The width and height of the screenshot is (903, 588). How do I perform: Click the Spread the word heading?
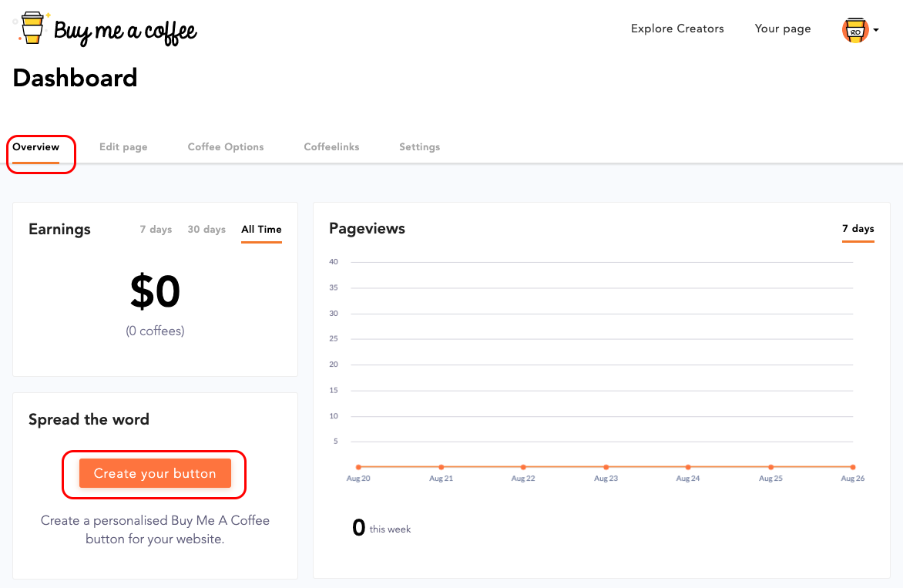[89, 419]
